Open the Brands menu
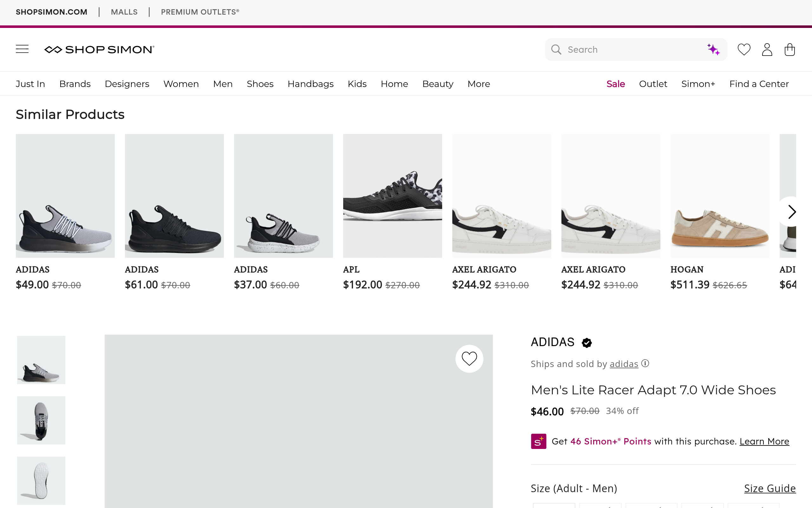Screen dimensions: 812x508 (x=75, y=84)
